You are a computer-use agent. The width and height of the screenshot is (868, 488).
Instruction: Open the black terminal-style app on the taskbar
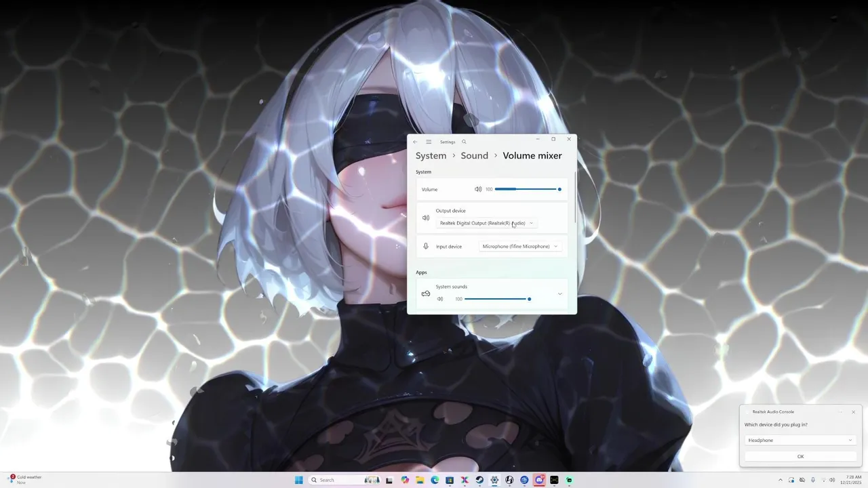click(554, 480)
